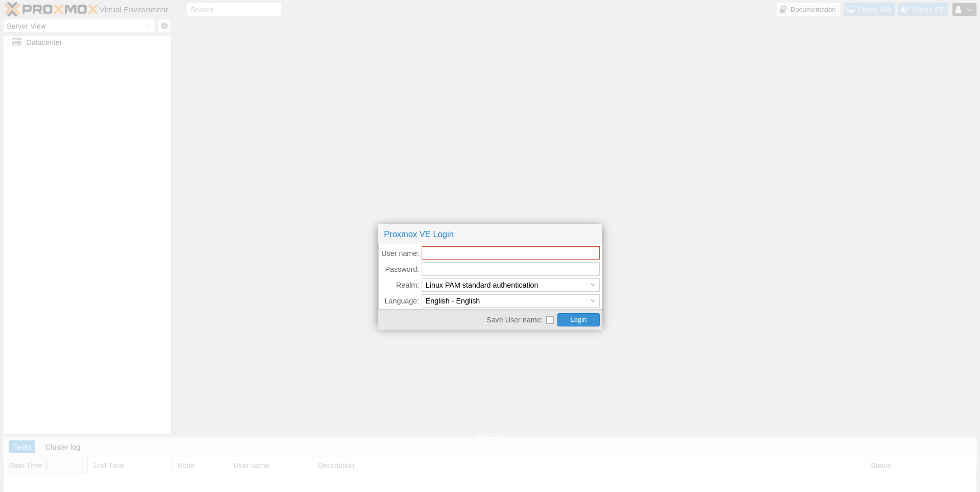The image size is (980, 492).
Task: Enable the Save User name checkbox
Action: point(550,320)
